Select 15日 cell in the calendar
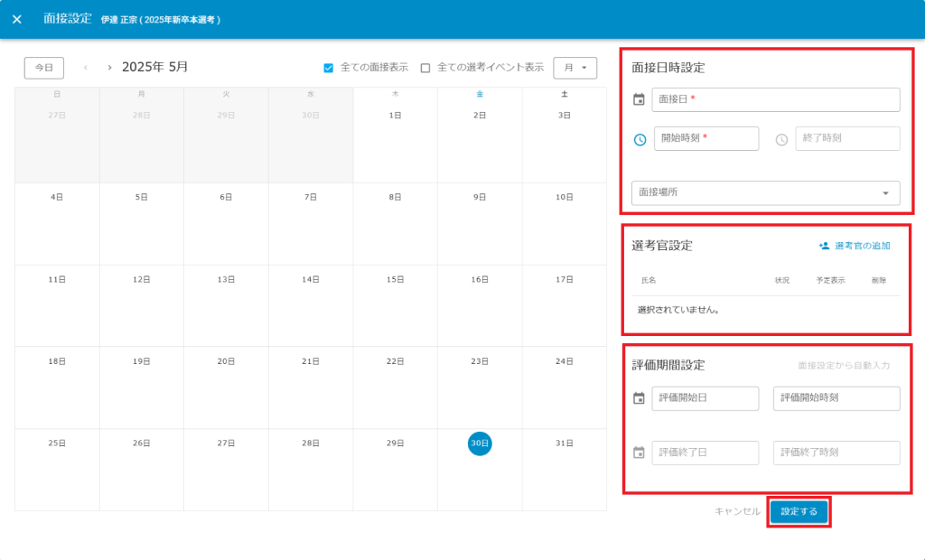Viewport: 925px width, 560px height. 395,304
